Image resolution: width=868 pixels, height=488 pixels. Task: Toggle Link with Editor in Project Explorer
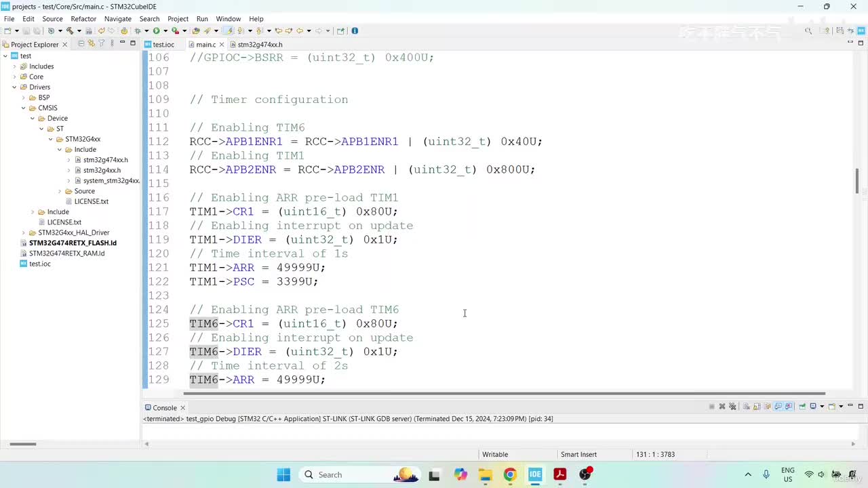click(92, 43)
